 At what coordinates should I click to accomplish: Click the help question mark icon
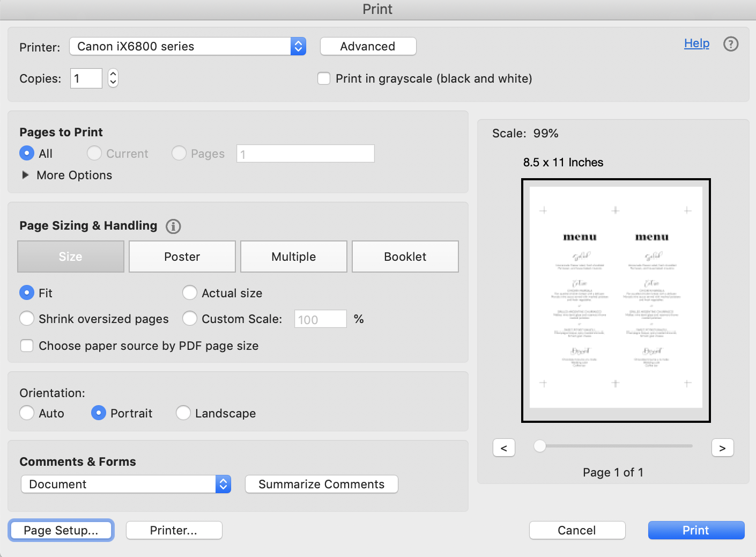coord(731,44)
